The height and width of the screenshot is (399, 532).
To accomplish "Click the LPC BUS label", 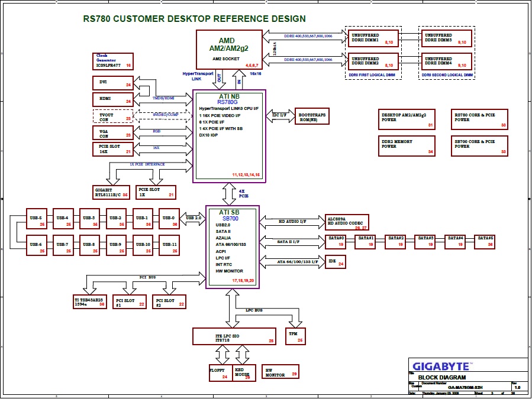I will coord(254,310).
